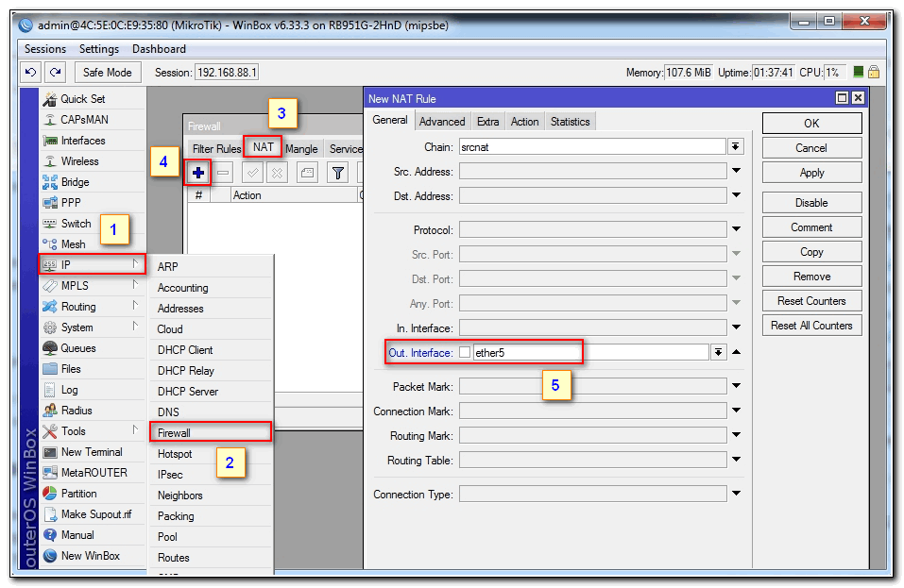Open Wireless from the sidebar
Screen dimensions: 904x588
[79, 161]
